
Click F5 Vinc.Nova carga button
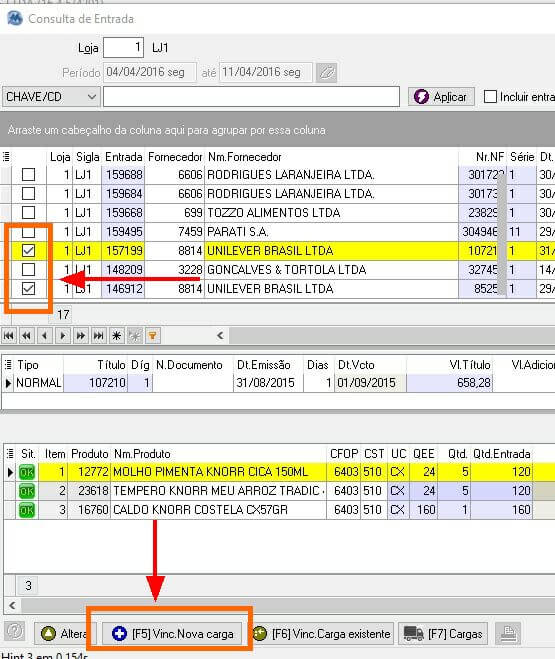coord(173,633)
